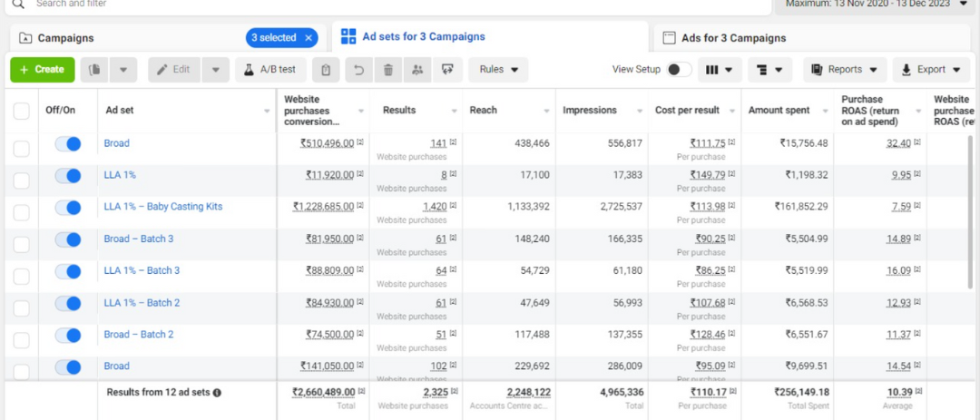Switch to the Campaigns tab
The image size is (980, 420).
[169, 38]
